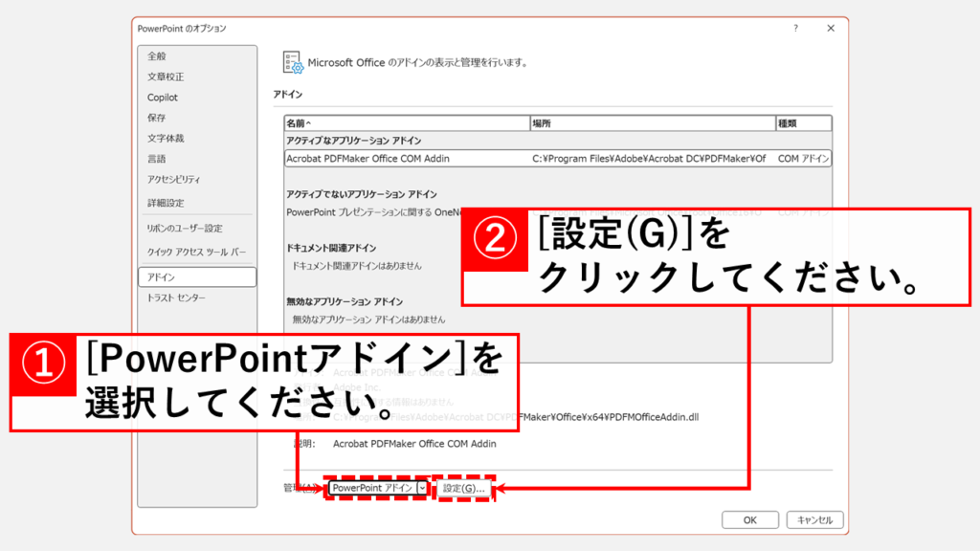Sort add-ins by 場所 column header

(653, 123)
